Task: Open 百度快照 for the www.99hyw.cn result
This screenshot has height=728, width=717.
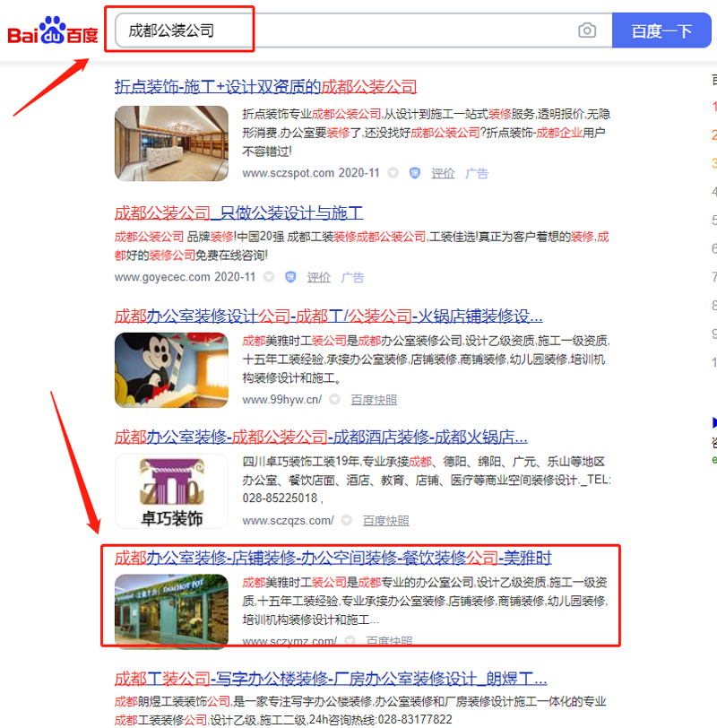Action: (x=374, y=400)
